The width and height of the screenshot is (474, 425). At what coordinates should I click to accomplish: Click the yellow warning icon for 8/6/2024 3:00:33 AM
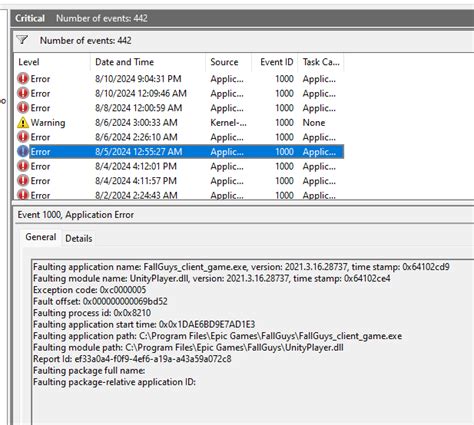[x=23, y=123]
